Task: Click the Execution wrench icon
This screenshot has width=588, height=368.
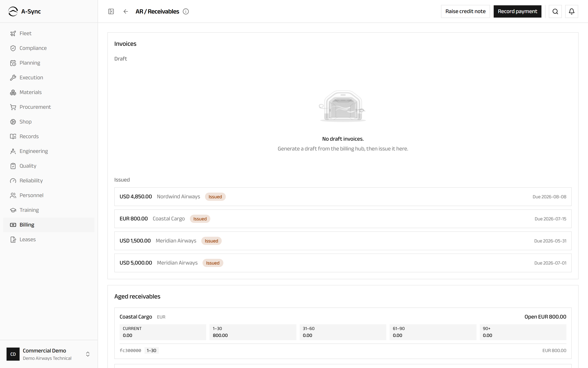Action: (x=13, y=78)
